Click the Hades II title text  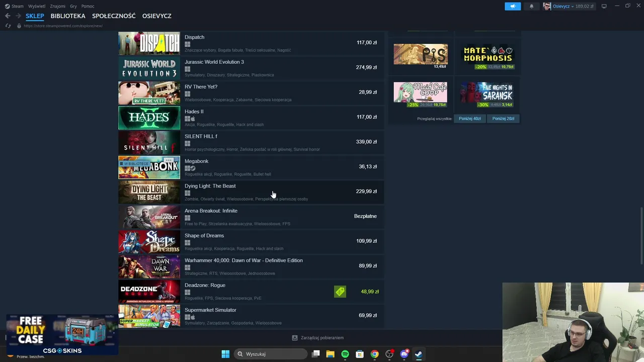click(194, 112)
